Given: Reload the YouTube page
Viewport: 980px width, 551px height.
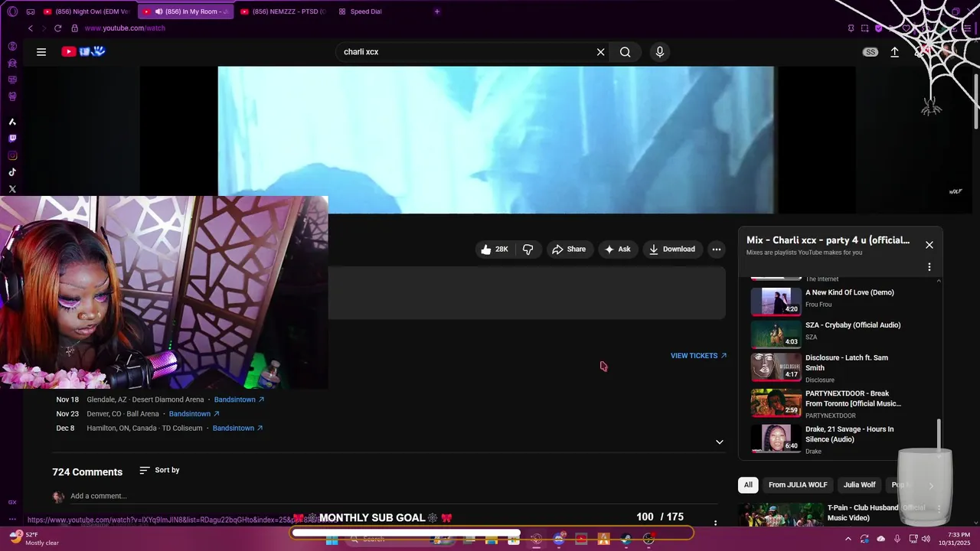Looking at the screenshot, I should coord(58,28).
